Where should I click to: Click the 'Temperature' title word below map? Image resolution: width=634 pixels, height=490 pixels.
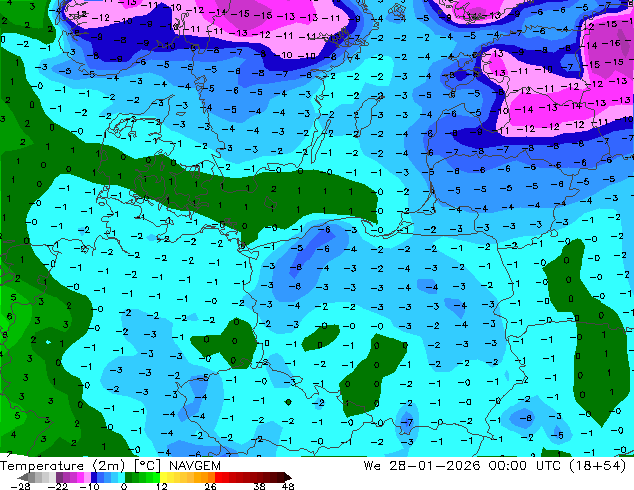click(x=41, y=466)
